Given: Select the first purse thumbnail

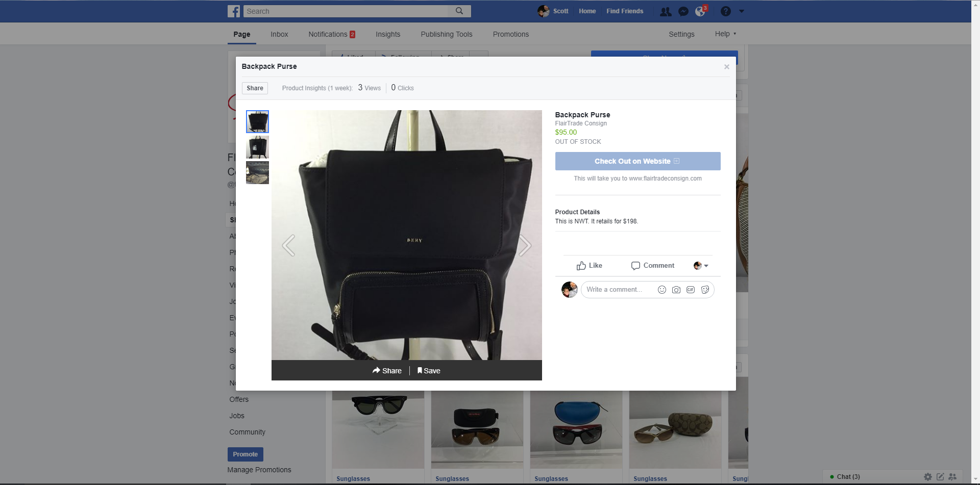Looking at the screenshot, I should point(257,122).
